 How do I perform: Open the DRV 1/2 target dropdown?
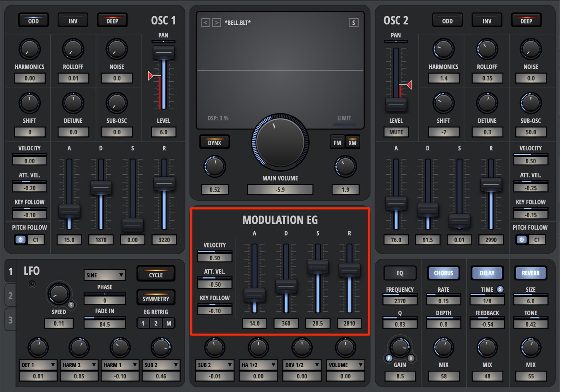302,365
